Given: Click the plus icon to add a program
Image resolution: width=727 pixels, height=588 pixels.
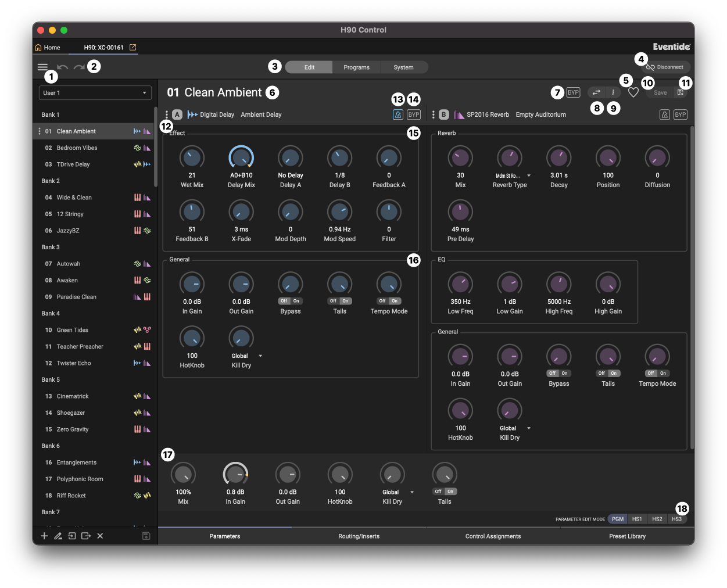Looking at the screenshot, I should coord(44,536).
